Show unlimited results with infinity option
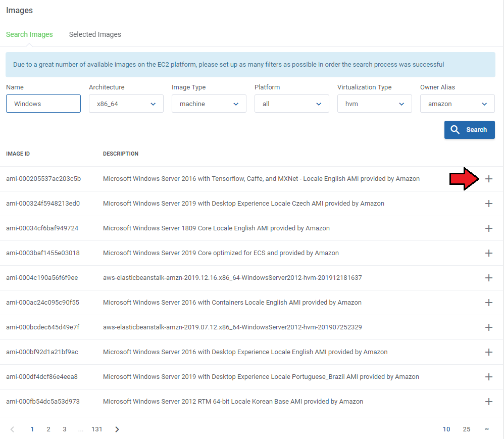Viewport: 504px width, 439px height. point(487,429)
